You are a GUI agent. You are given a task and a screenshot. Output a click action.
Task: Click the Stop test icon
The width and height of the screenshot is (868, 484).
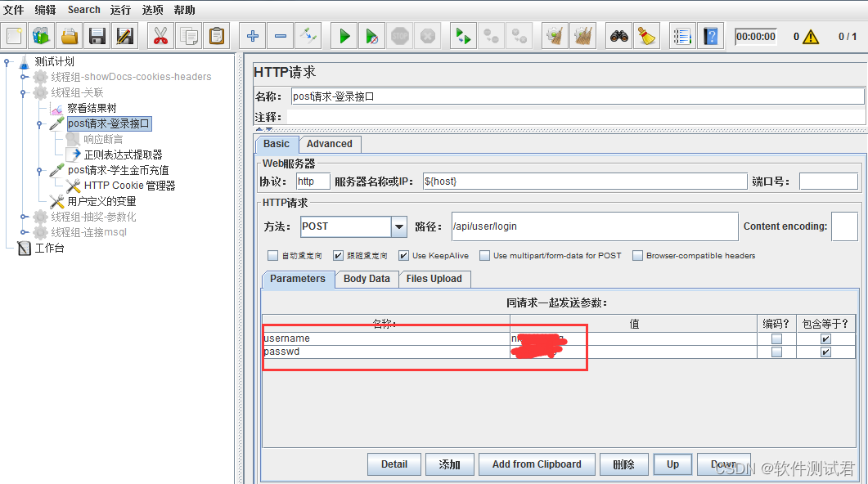[x=400, y=37]
